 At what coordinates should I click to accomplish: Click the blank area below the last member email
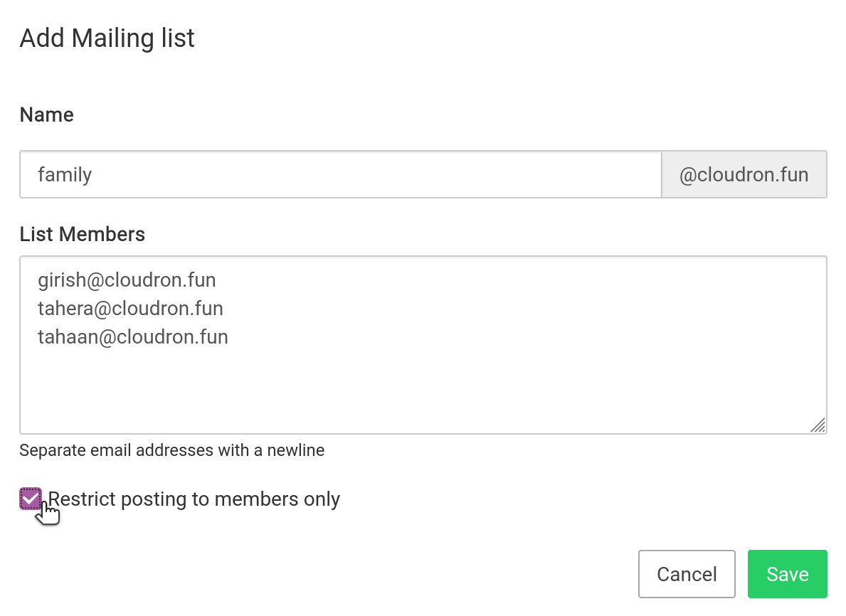point(423,388)
